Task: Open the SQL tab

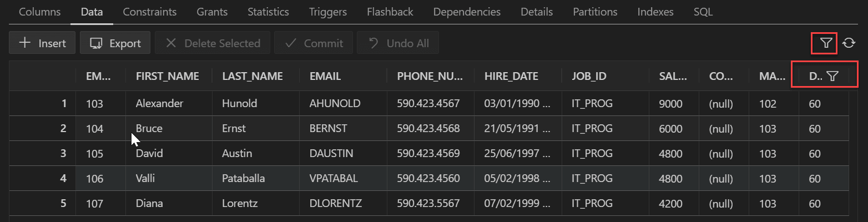Action: tap(703, 12)
